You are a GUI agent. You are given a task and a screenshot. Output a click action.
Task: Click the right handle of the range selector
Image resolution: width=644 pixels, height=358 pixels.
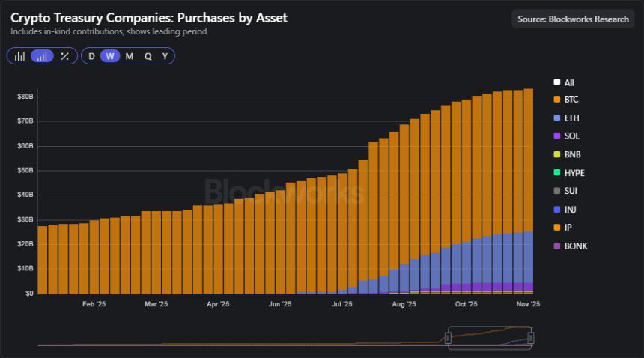[x=531, y=339]
